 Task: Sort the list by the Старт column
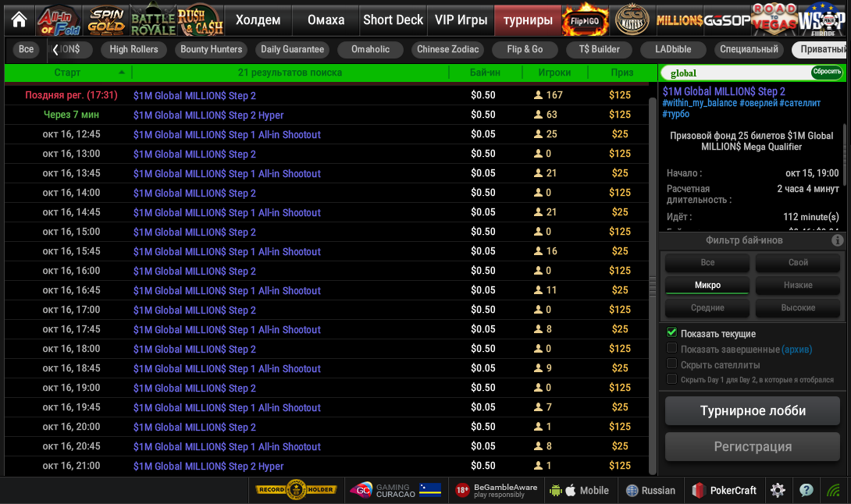pos(68,73)
